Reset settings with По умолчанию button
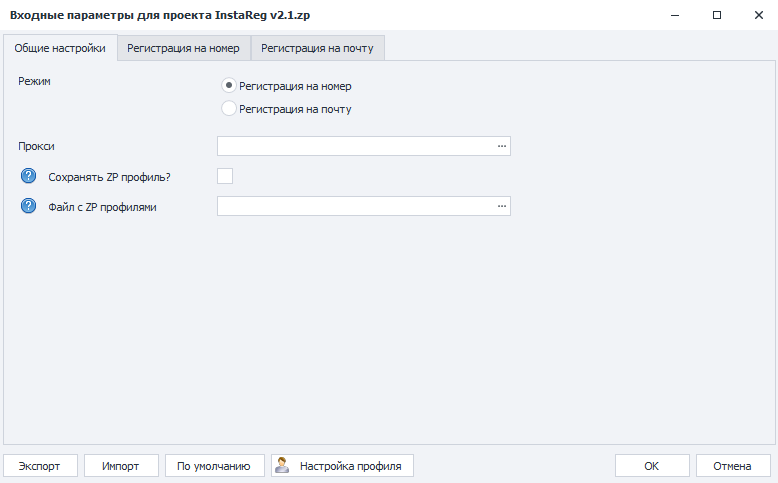Image resolution: width=778 pixels, height=483 pixels. pos(214,466)
